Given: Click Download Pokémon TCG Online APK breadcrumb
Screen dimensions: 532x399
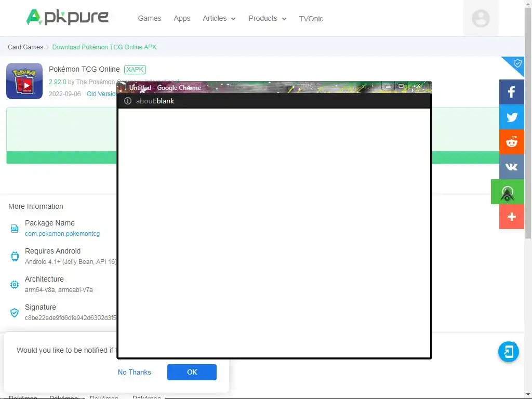Looking at the screenshot, I should click(104, 47).
